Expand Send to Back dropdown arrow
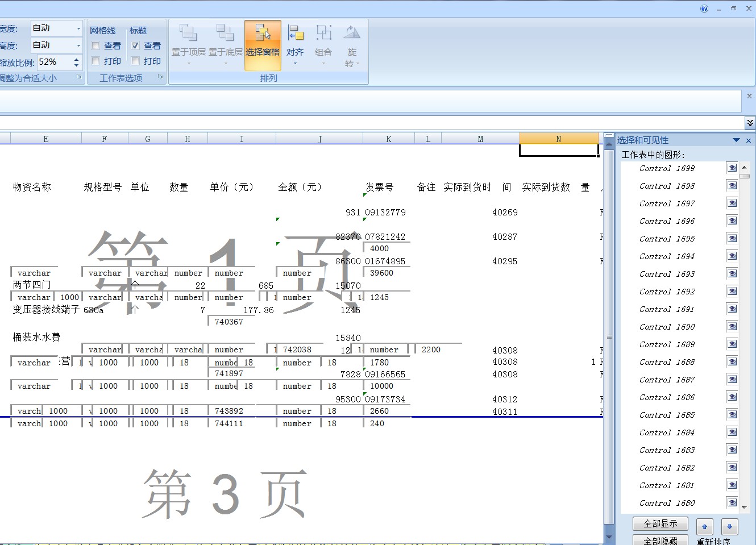The height and width of the screenshot is (545, 756). [226, 63]
